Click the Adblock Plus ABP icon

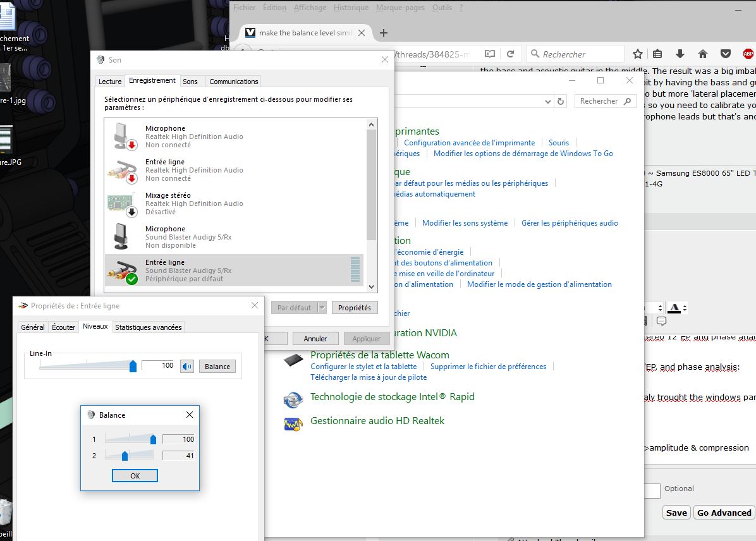pos(748,54)
